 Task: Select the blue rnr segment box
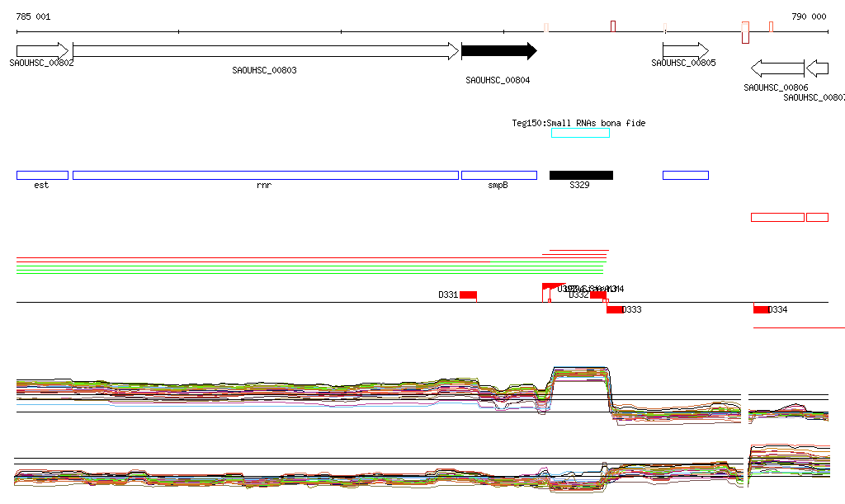[265, 175]
